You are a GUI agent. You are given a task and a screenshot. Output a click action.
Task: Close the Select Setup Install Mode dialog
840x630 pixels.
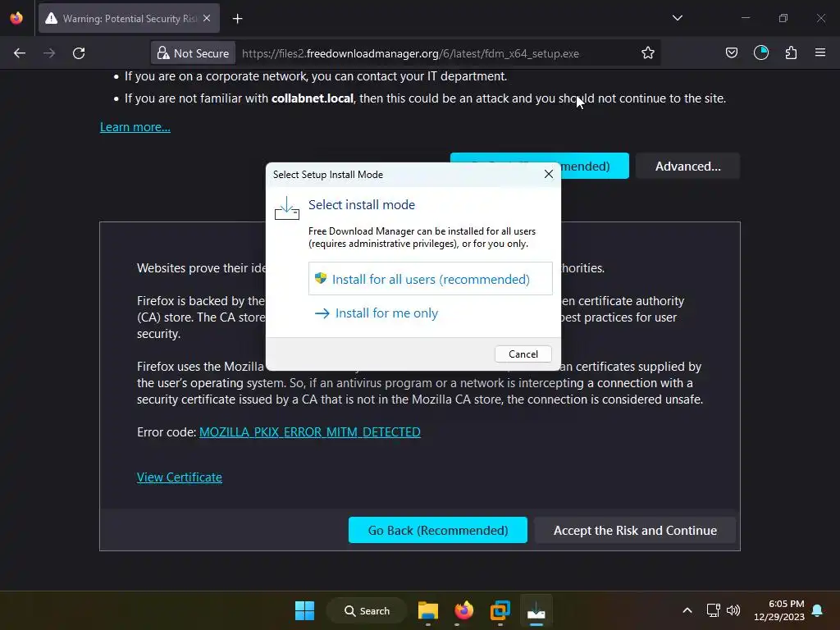[x=549, y=174]
